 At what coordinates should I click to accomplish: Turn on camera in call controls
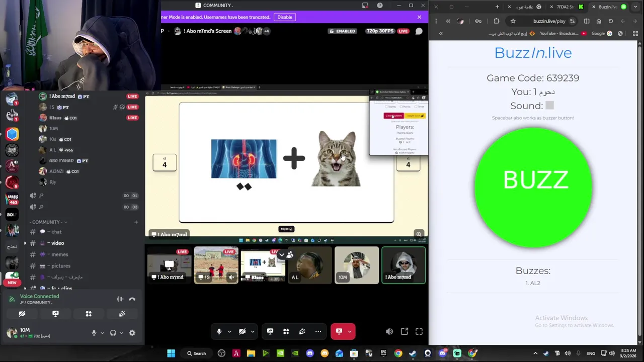click(x=242, y=331)
